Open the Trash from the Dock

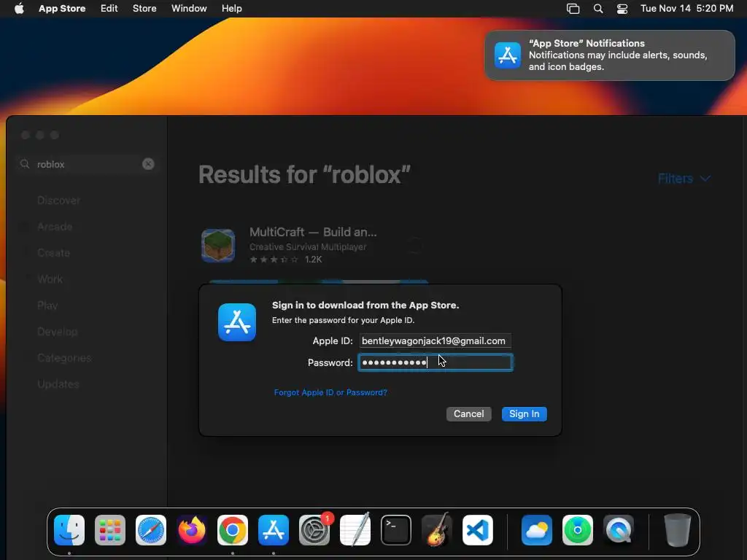click(x=677, y=530)
